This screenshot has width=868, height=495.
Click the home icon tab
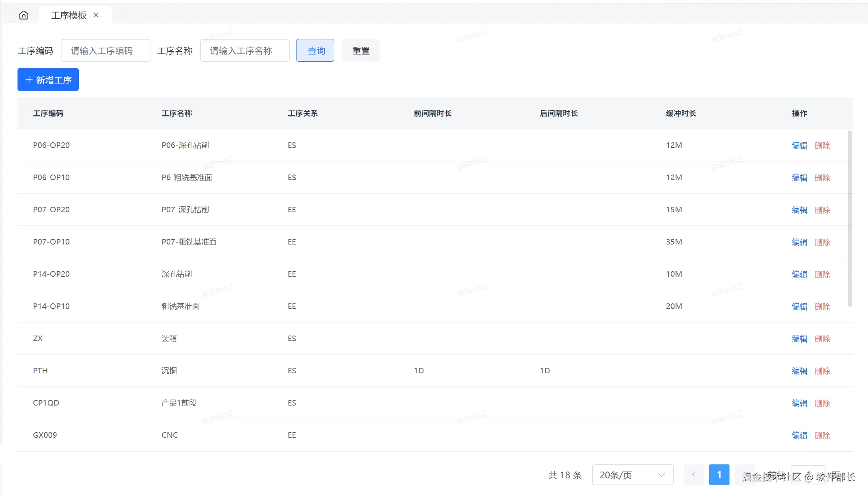point(24,15)
